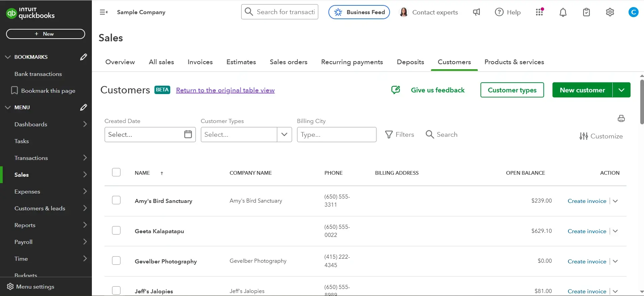644x296 pixels.
Task: Check the Geeta Kalapatapu row
Action: pos(116,230)
